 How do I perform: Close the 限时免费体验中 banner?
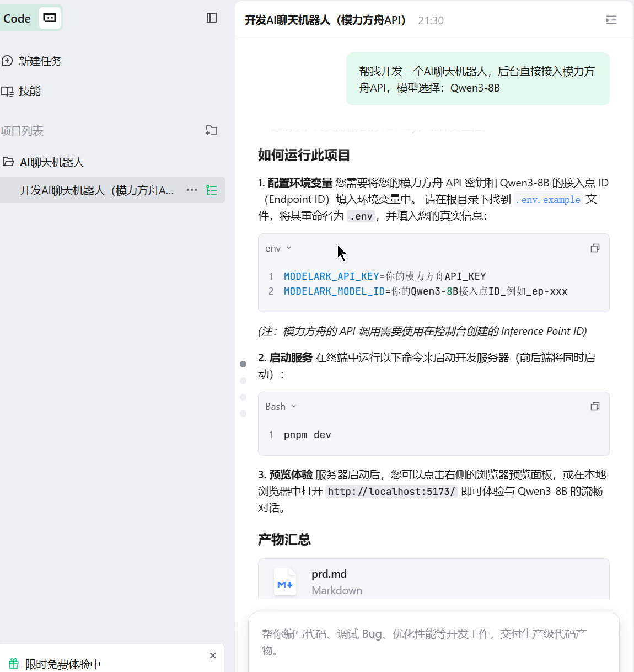pyautogui.click(x=213, y=655)
